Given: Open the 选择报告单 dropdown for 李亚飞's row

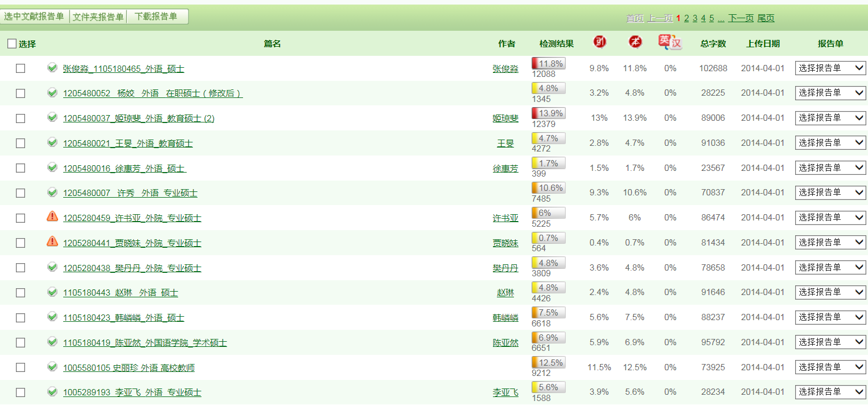Looking at the screenshot, I should coord(830,392).
